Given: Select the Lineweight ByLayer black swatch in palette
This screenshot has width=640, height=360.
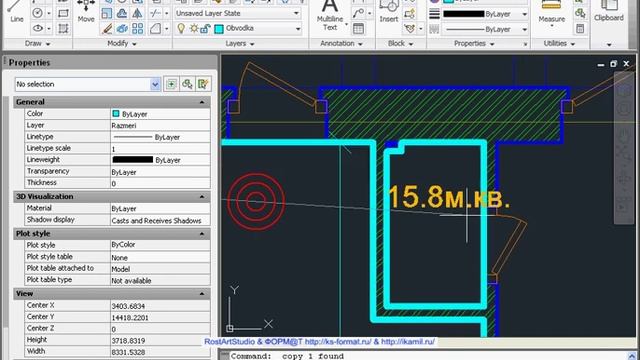Looking at the screenshot, I should [x=133, y=160].
